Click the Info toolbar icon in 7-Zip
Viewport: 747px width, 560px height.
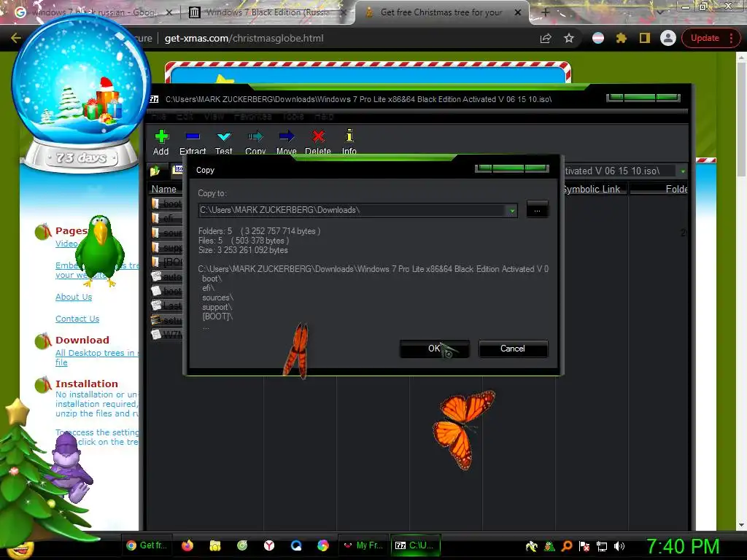(x=349, y=136)
